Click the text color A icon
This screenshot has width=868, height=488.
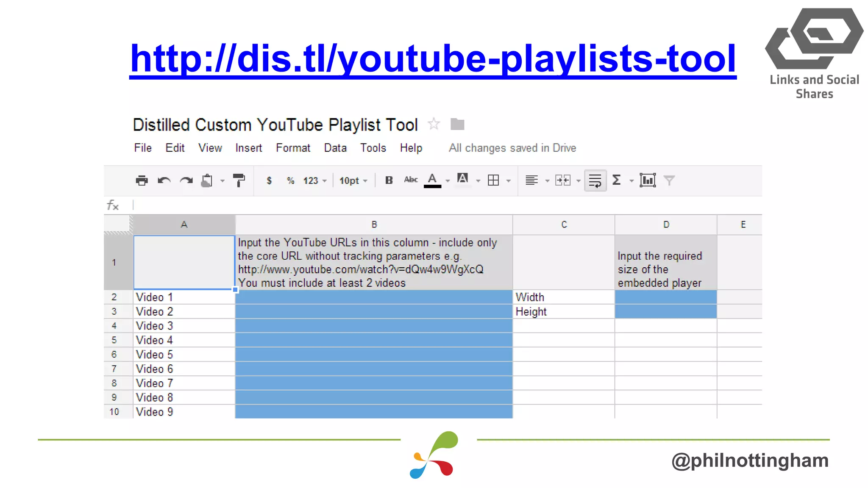432,180
